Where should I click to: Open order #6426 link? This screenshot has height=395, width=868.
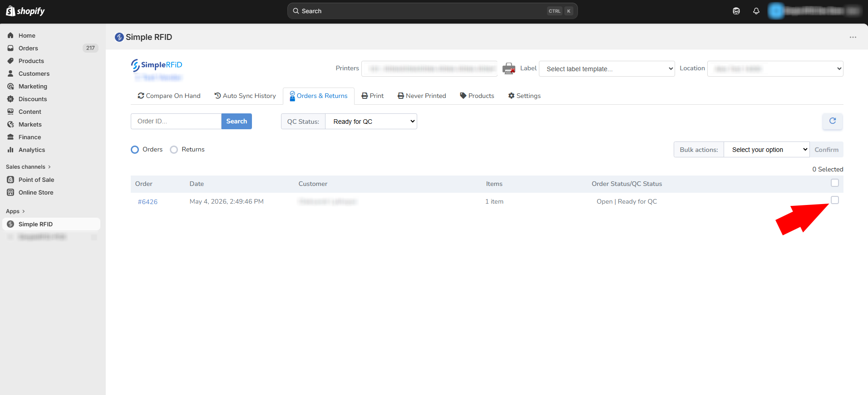tap(148, 202)
